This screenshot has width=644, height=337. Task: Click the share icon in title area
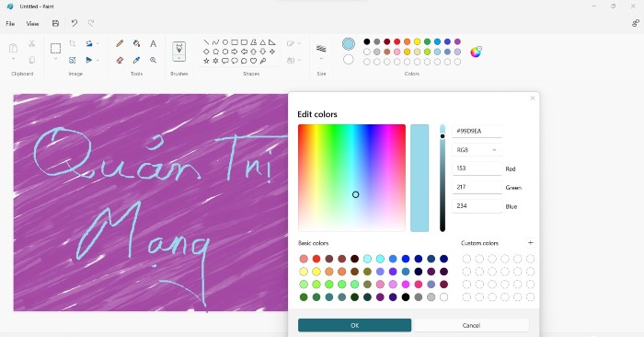pos(636,23)
